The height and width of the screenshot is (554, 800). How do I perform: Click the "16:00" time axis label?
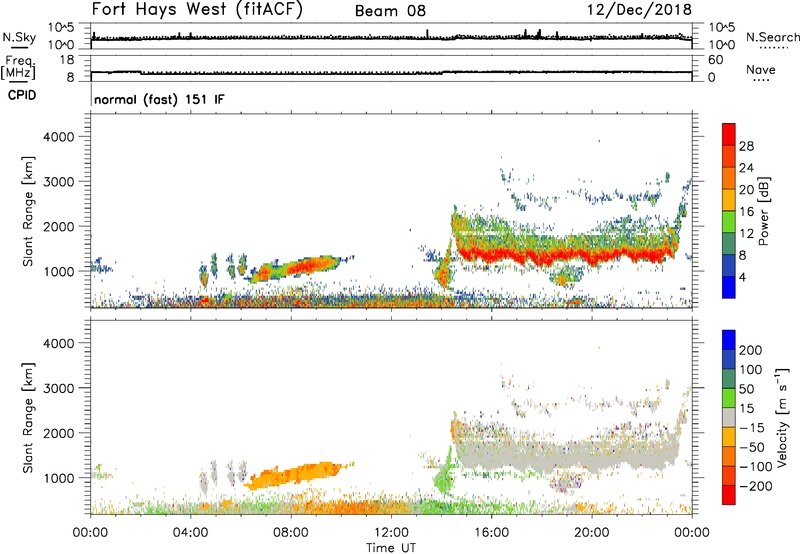pos(491,533)
